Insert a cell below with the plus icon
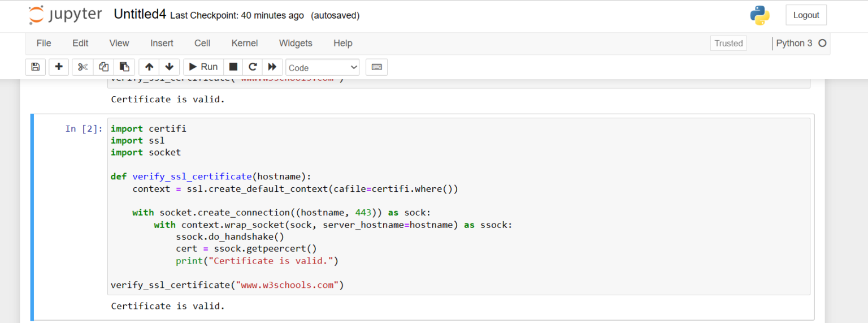Viewport: 868px width, 323px height. point(59,67)
